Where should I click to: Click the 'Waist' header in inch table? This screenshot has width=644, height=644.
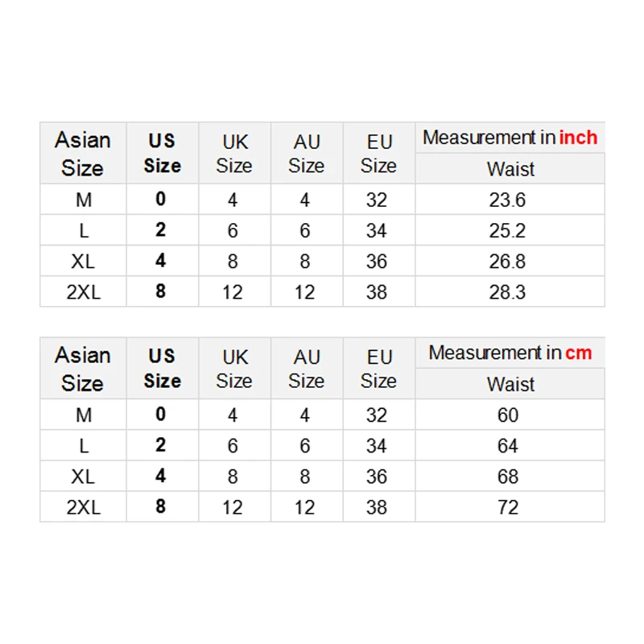pos(510,170)
